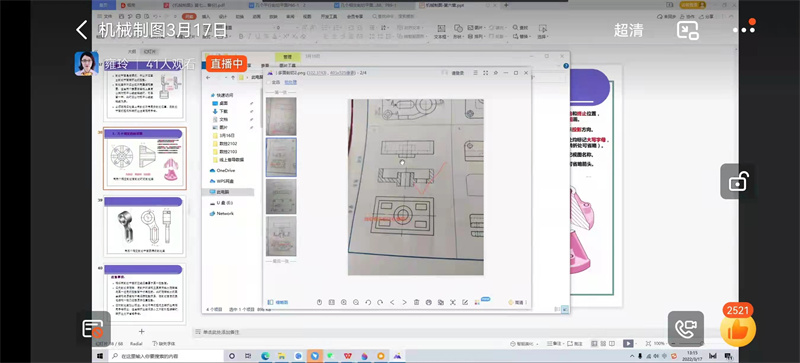This screenshot has width=800, height=363.
Task: Tap the picture-in-picture icon
Action: point(687,30)
